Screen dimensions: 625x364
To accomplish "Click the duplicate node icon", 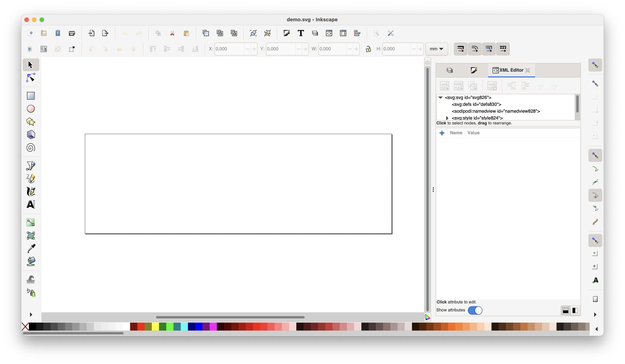I will 473,86.
